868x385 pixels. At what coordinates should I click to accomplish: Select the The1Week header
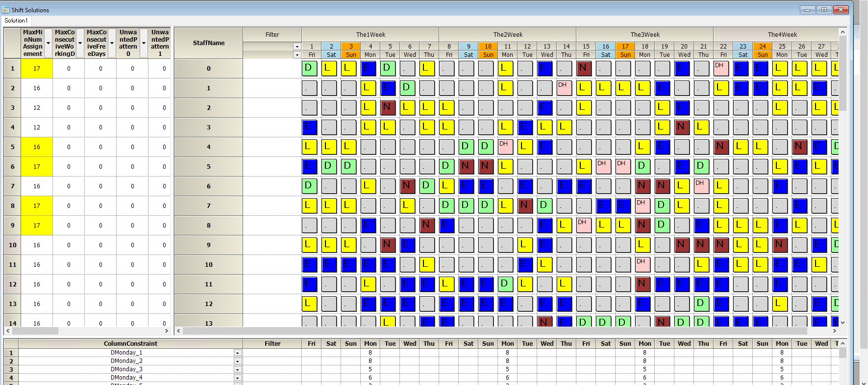(x=371, y=35)
